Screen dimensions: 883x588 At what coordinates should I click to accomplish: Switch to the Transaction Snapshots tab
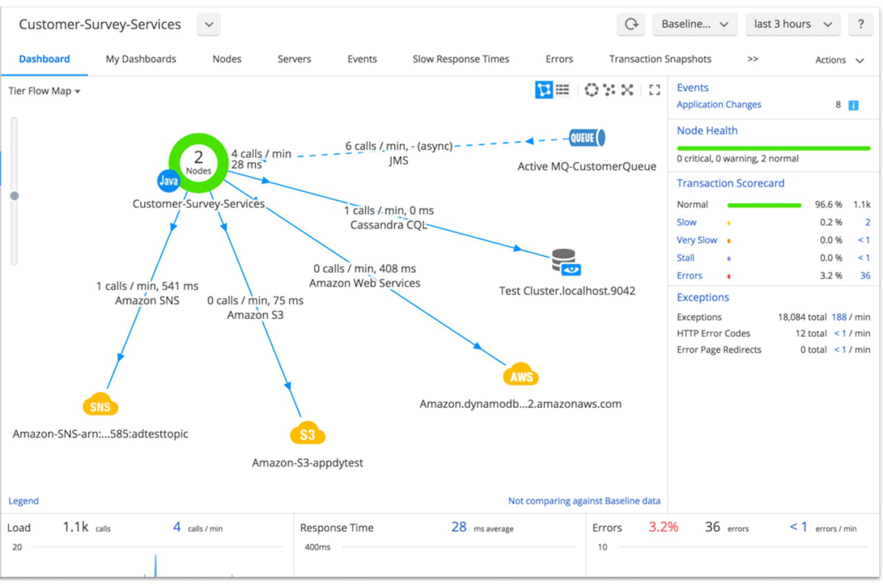point(659,59)
